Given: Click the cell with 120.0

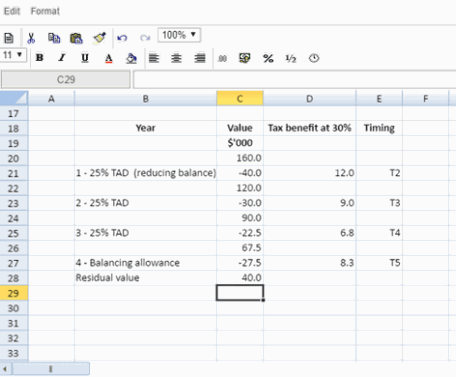Looking at the screenshot, I should tap(240, 188).
